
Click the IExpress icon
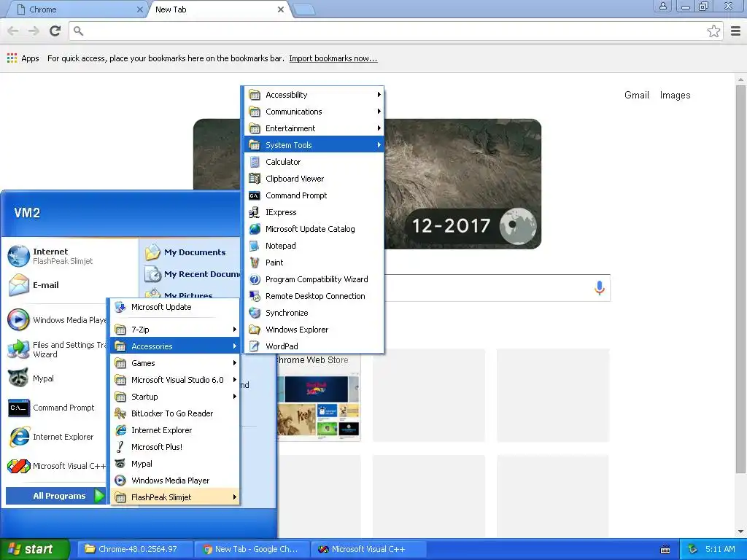tap(255, 212)
